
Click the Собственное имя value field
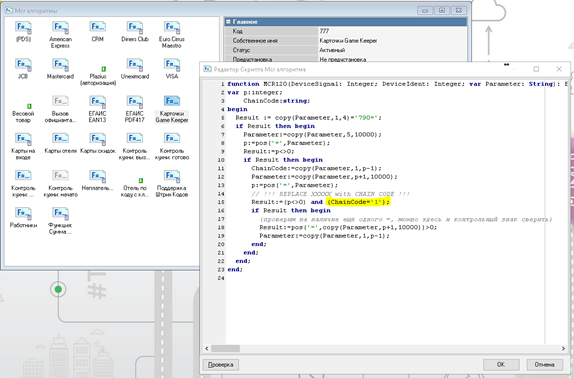coord(392,41)
